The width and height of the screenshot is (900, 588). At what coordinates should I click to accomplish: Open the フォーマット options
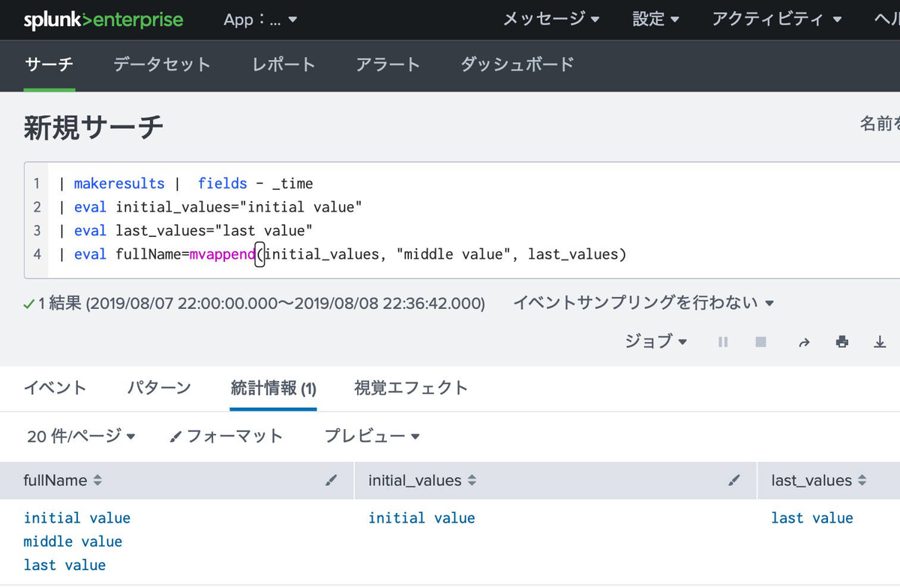pyautogui.click(x=226, y=436)
